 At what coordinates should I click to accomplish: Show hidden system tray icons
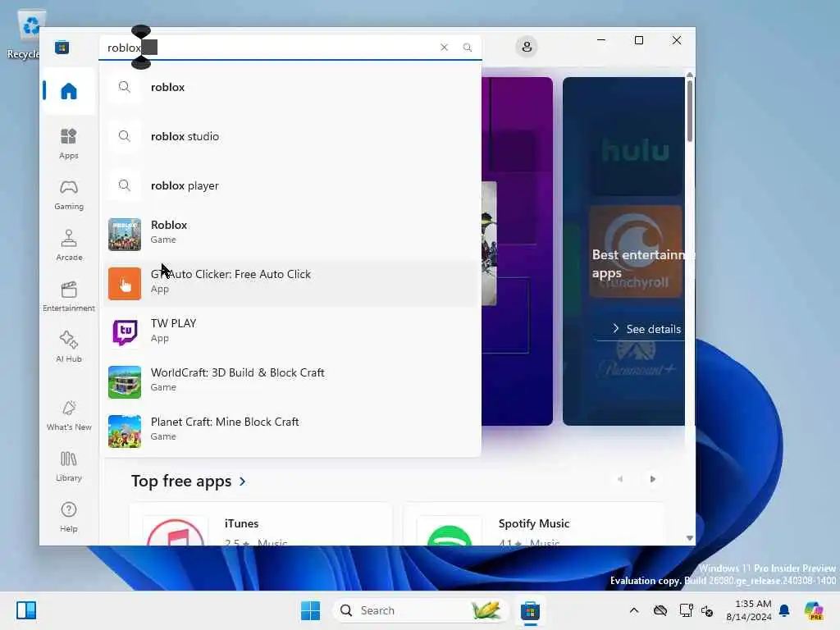[x=634, y=610]
